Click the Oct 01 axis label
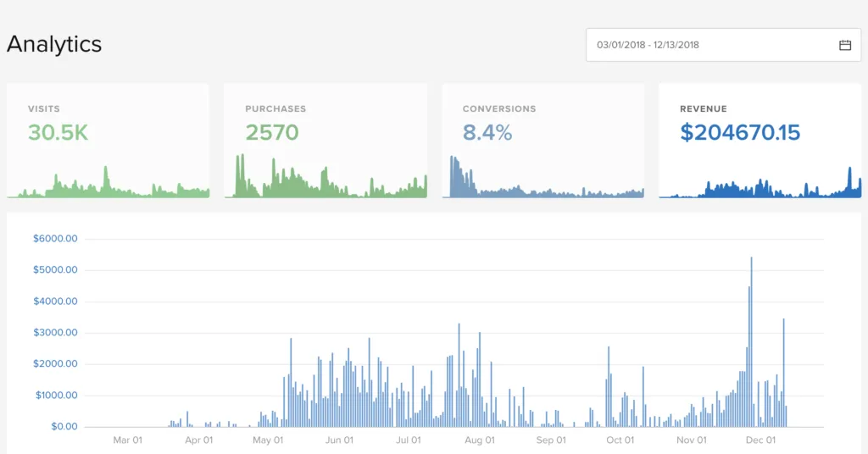 tap(620, 440)
